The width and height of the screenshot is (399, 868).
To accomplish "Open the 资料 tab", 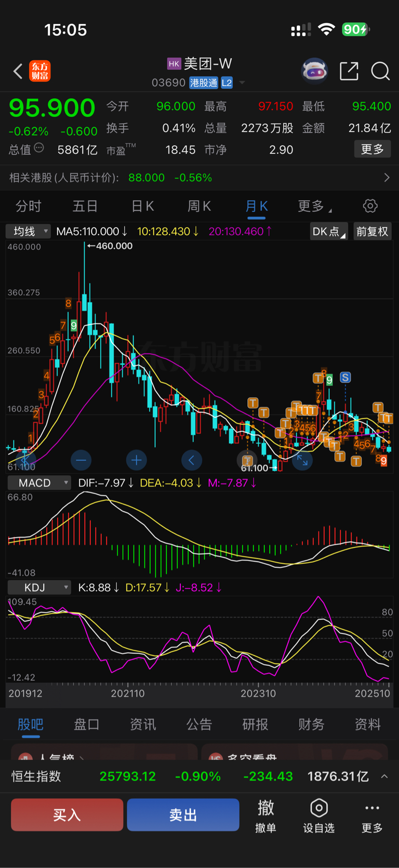I will (x=367, y=724).
